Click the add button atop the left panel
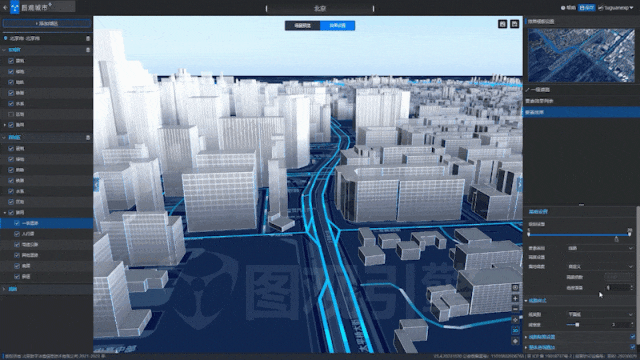 (x=47, y=24)
